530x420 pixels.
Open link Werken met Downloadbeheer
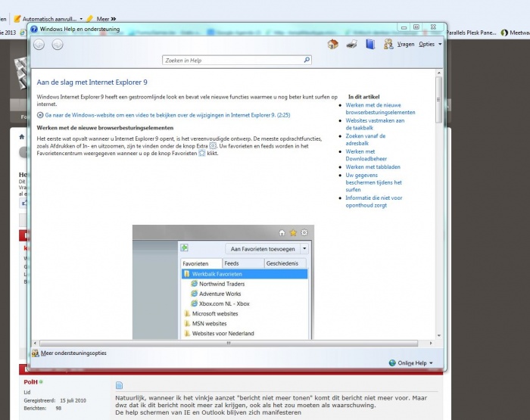366,155
